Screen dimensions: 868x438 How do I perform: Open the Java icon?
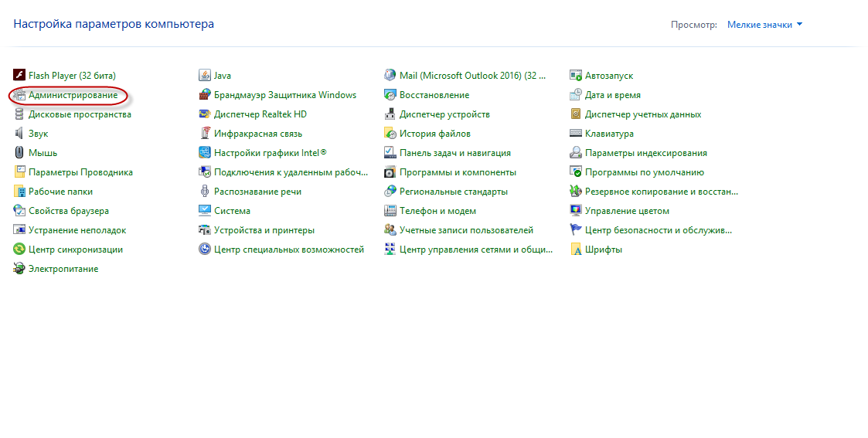click(205, 76)
